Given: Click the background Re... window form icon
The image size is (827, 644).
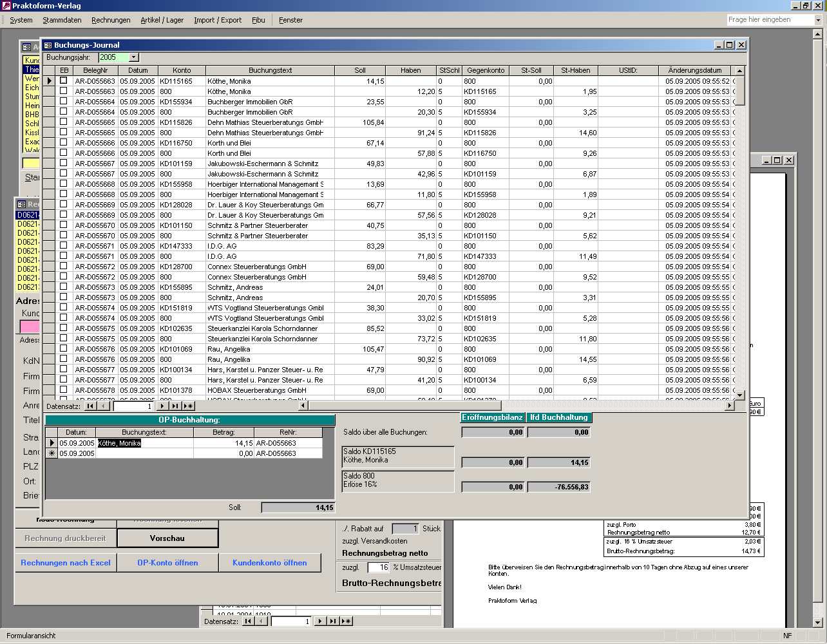Looking at the screenshot, I should (21, 204).
